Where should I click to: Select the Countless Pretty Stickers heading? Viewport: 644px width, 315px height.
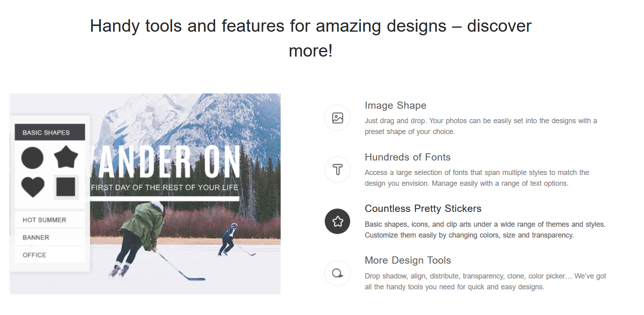[x=423, y=209]
